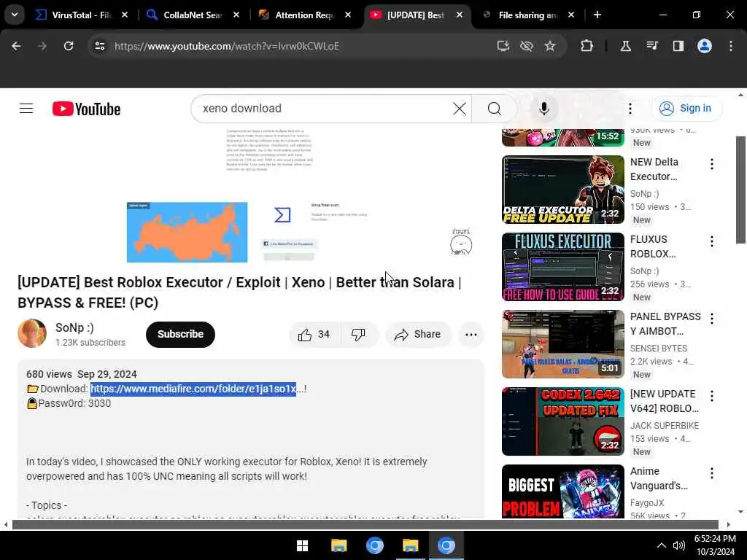Like the video with 34 likes

pos(314,334)
